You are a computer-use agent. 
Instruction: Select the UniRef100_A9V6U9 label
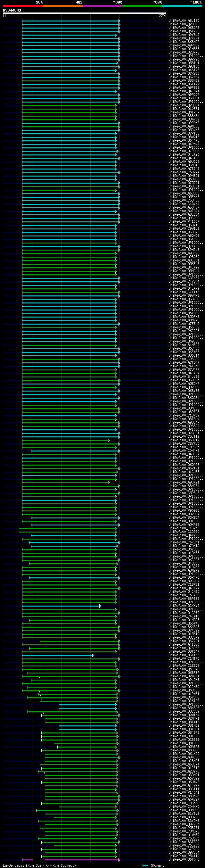click(184, 35)
